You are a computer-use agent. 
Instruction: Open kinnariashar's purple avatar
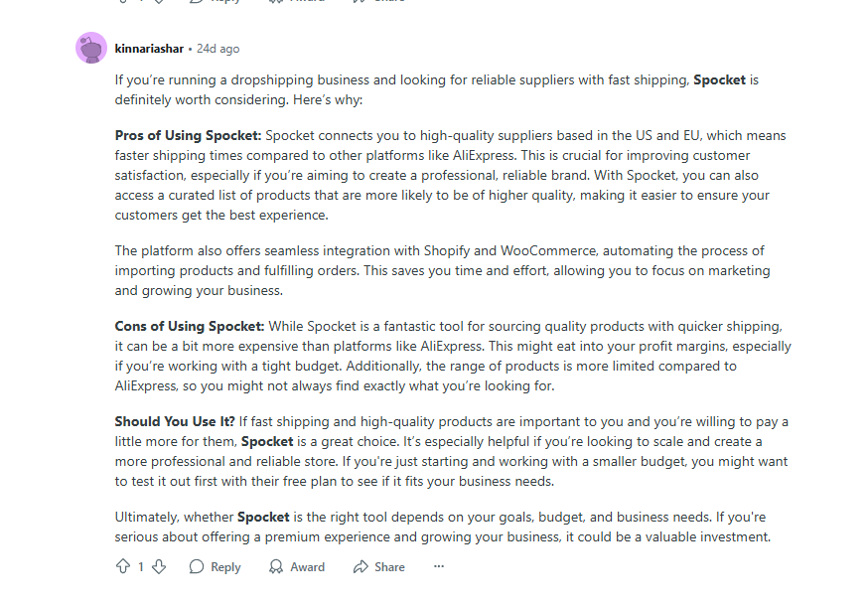click(91, 48)
